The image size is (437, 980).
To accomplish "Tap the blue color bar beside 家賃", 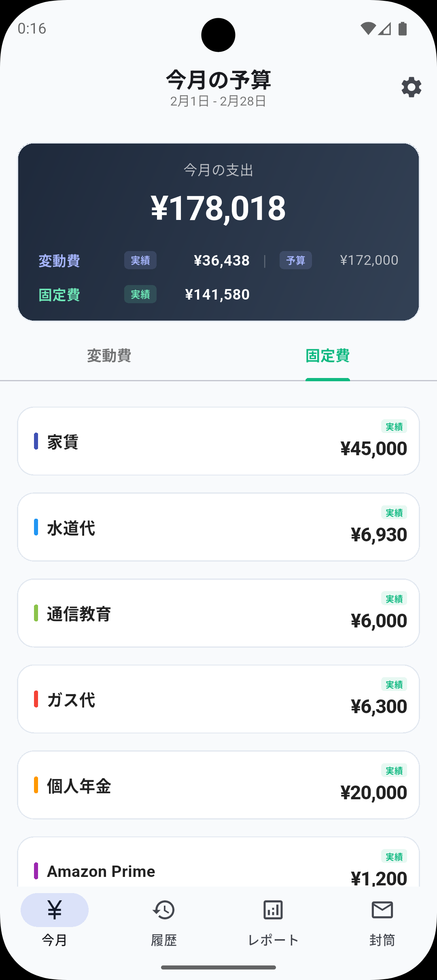I will click(x=36, y=441).
